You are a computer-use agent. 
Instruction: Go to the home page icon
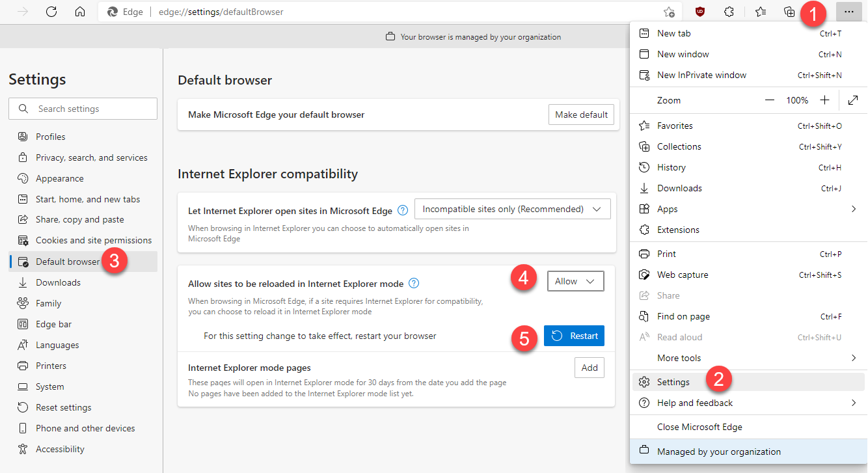(80, 12)
